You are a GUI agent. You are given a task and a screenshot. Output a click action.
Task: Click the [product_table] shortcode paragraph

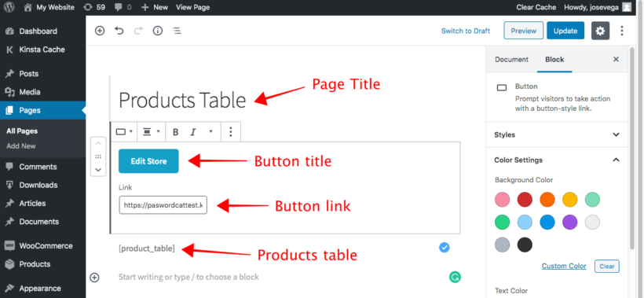[x=147, y=248]
